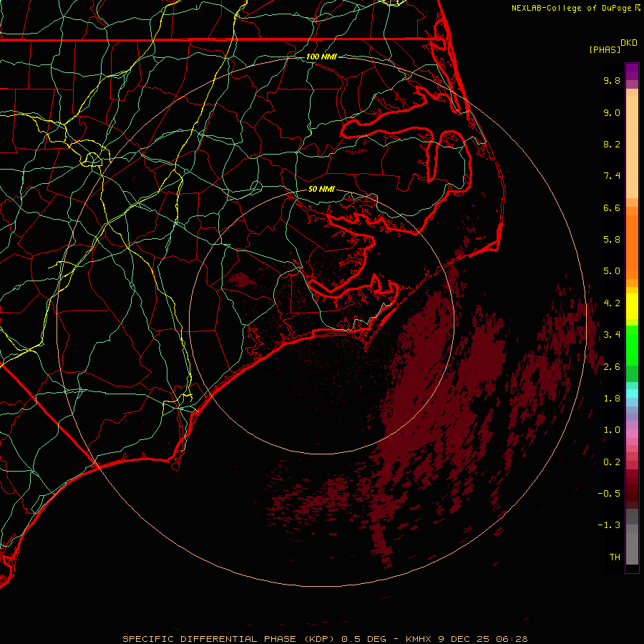644x644 pixels.
Task: Click the 4.2 scale value
Action: coord(612,303)
